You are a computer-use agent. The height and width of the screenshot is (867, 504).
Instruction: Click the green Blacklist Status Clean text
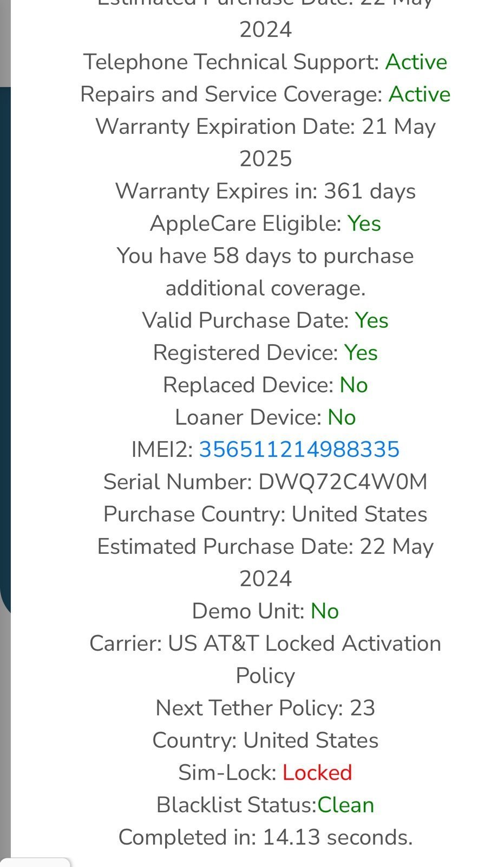(x=345, y=805)
